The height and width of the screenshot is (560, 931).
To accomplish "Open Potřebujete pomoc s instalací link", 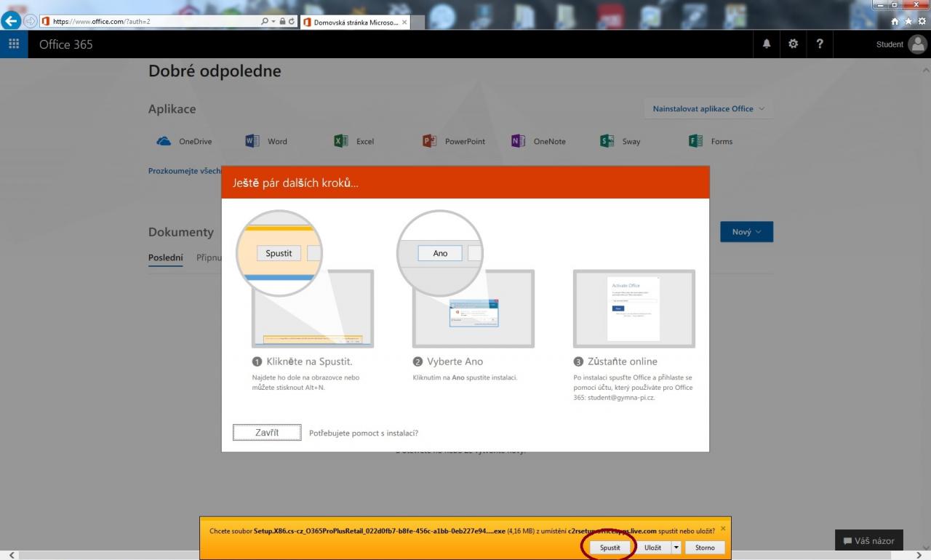I will (x=364, y=433).
